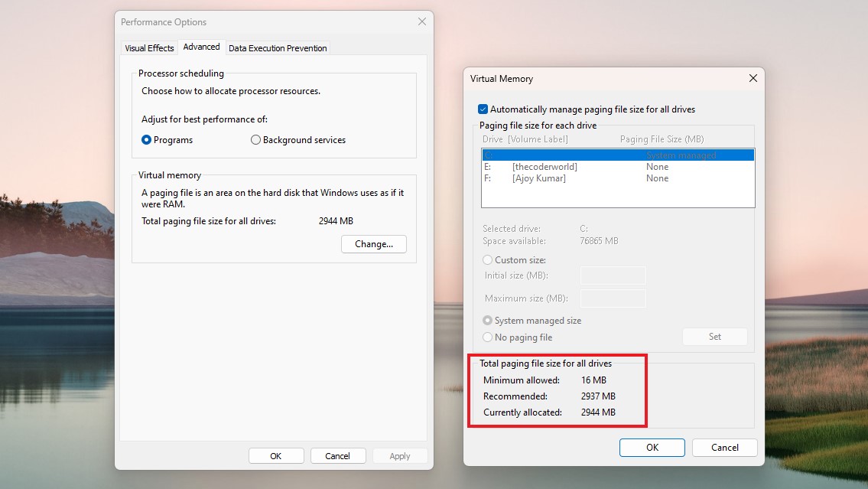Select drive C: System managed row
868x489 pixels.
618,155
